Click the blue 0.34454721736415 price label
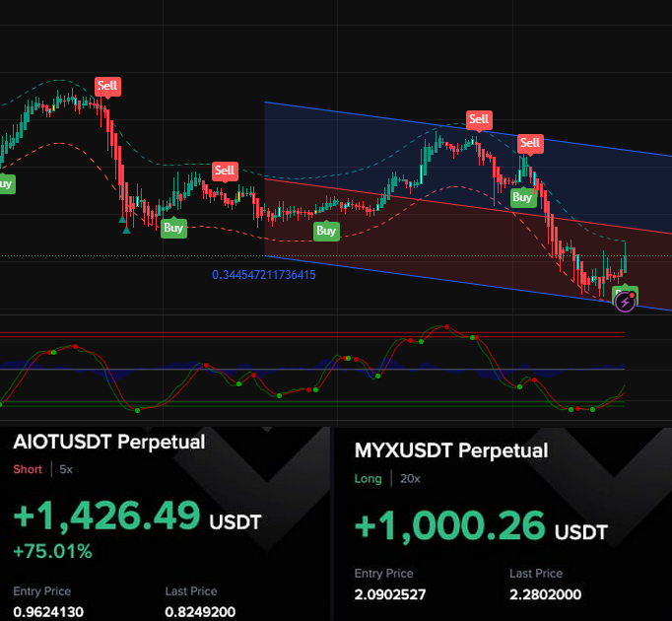This screenshot has width=672, height=621. point(264,275)
